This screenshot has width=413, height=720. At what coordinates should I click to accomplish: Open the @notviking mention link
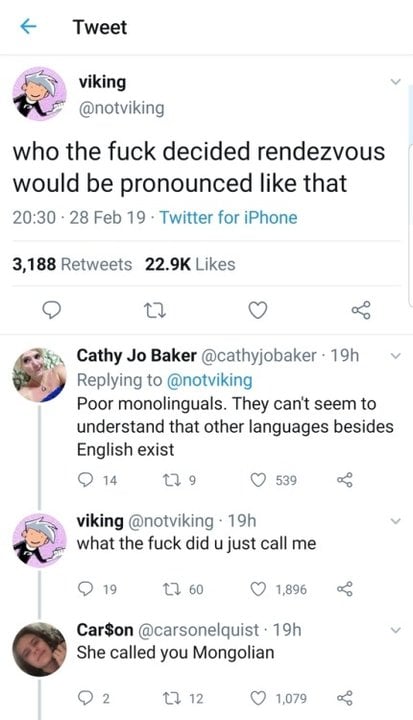(x=209, y=380)
